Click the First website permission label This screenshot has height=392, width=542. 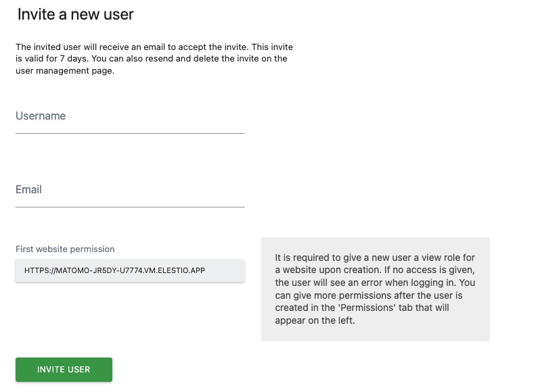(65, 249)
